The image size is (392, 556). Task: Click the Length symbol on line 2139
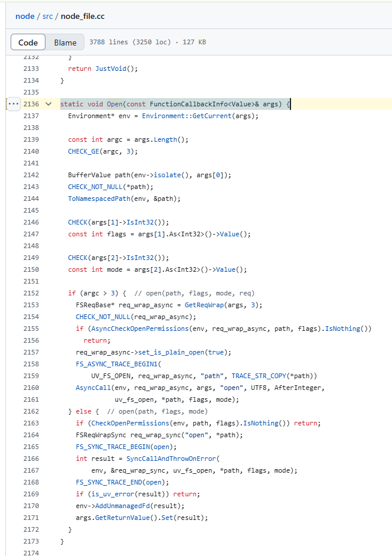pyautogui.click(x=165, y=139)
